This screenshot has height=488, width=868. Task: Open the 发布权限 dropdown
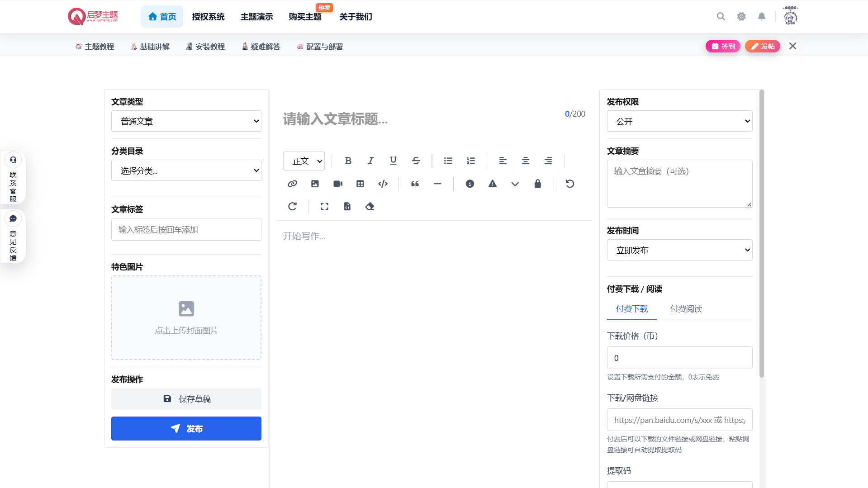coord(679,121)
